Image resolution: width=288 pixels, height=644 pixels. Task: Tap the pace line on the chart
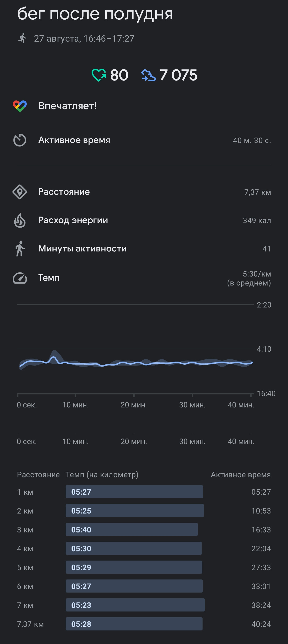coord(136,363)
